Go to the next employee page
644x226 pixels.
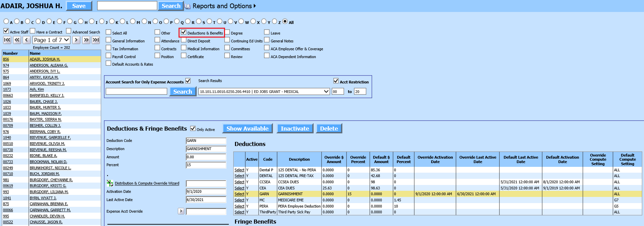[76, 40]
